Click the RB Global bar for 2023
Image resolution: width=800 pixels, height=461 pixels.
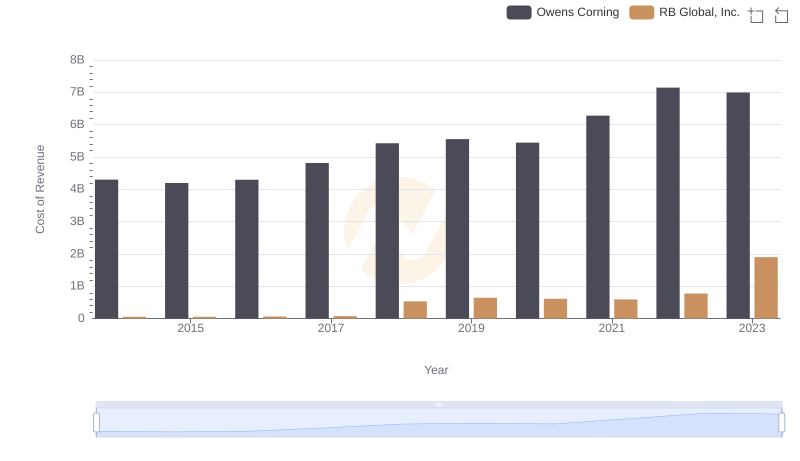[766, 288]
